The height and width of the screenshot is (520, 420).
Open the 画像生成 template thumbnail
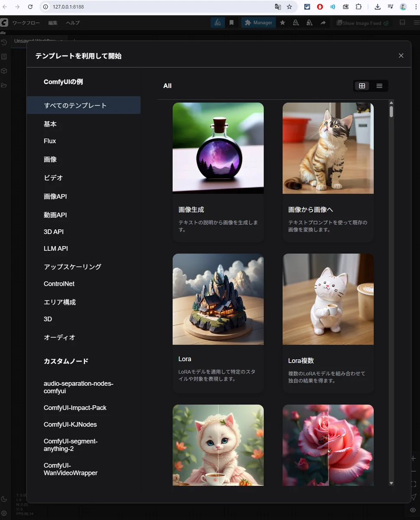(218, 148)
